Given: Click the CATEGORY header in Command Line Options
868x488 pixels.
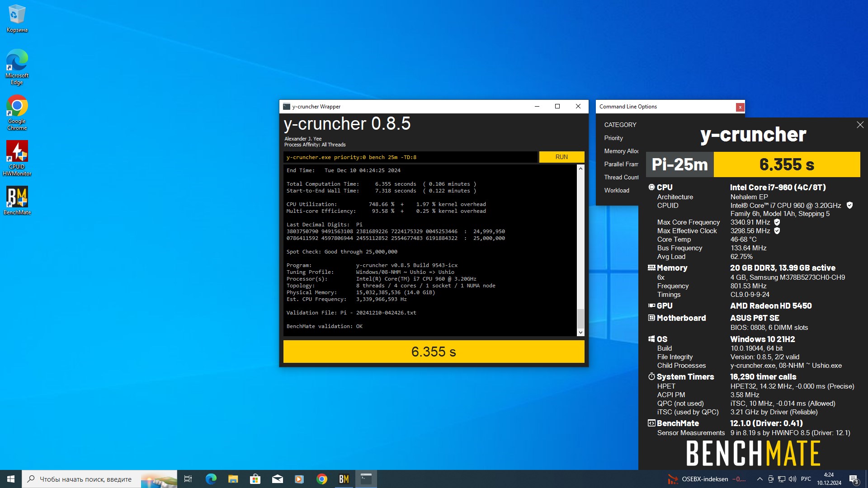Looking at the screenshot, I should click(620, 125).
